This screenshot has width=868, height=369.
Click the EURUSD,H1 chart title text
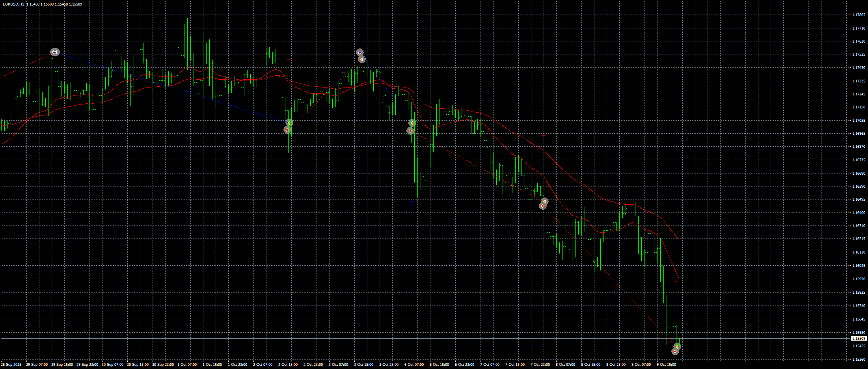pyautogui.click(x=13, y=4)
